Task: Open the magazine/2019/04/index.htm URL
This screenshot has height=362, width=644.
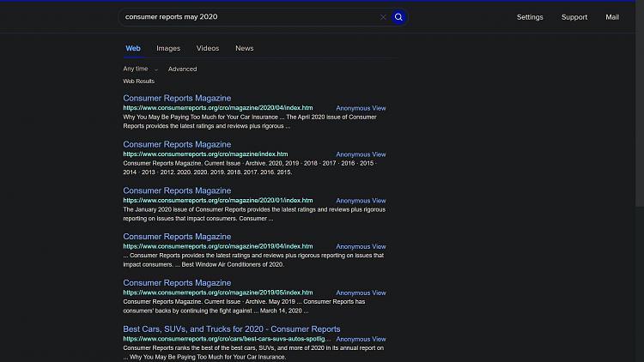Action: click(218, 246)
